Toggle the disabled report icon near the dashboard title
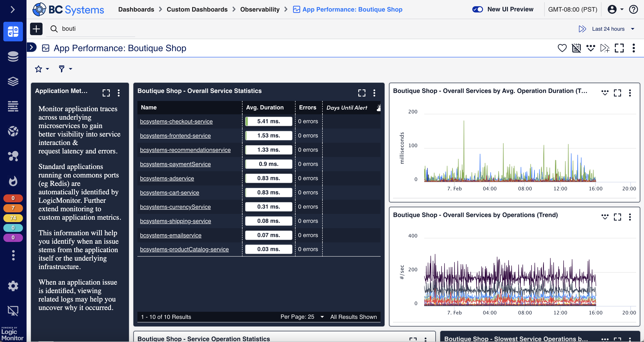Screen dimensions: 644x342 (x=576, y=48)
